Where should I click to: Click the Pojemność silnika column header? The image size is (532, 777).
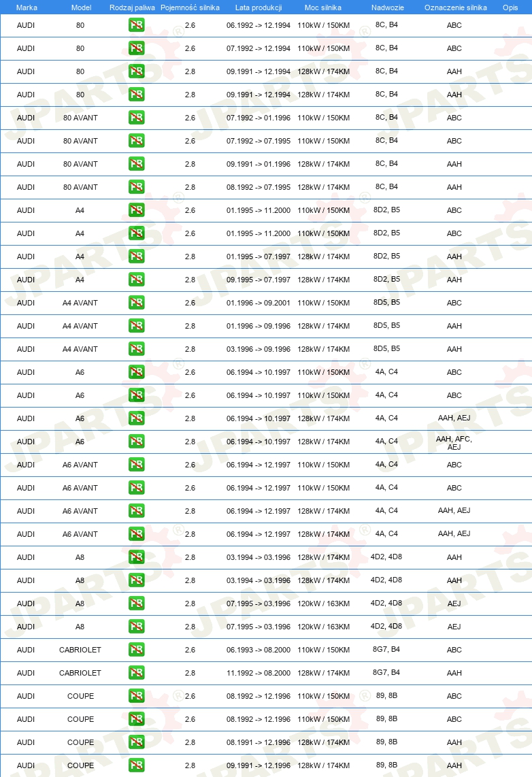point(190,7)
